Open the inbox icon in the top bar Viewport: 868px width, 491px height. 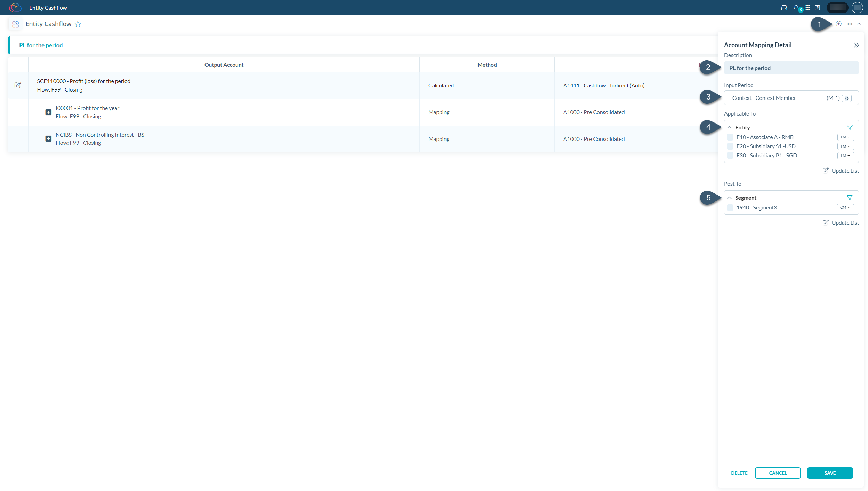point(784,7)
